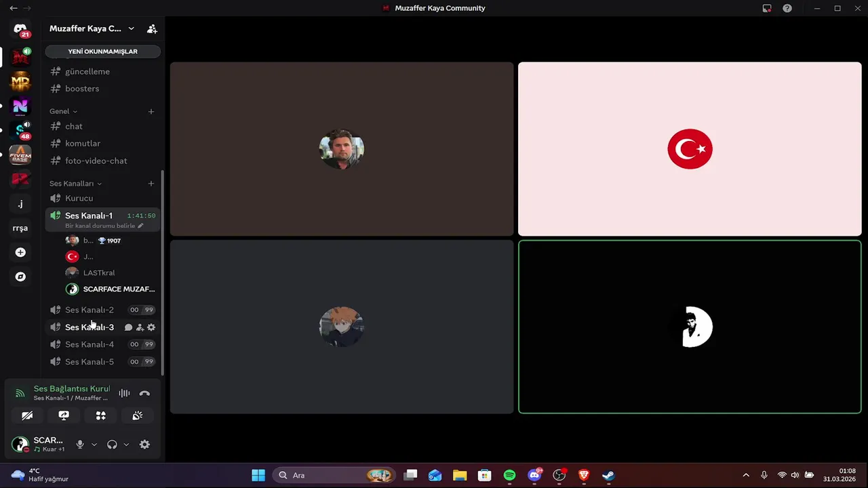
Task: Open File Explorer from taskbar
Action: pyautogui.click(x=460, y=475)
